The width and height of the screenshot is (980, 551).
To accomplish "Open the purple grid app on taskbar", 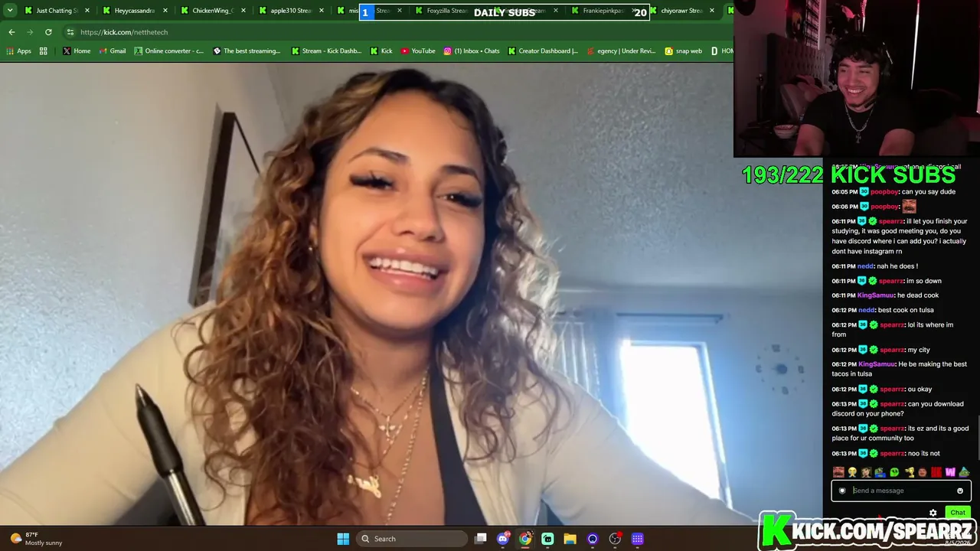I will click(637, 539).
